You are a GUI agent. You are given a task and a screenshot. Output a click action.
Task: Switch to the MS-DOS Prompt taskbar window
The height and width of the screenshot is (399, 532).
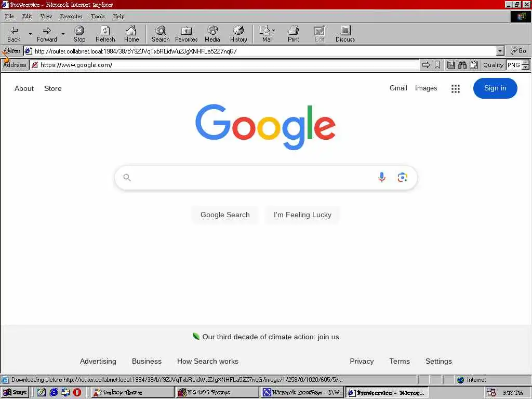pyautogui.click(x=217, y=392)
